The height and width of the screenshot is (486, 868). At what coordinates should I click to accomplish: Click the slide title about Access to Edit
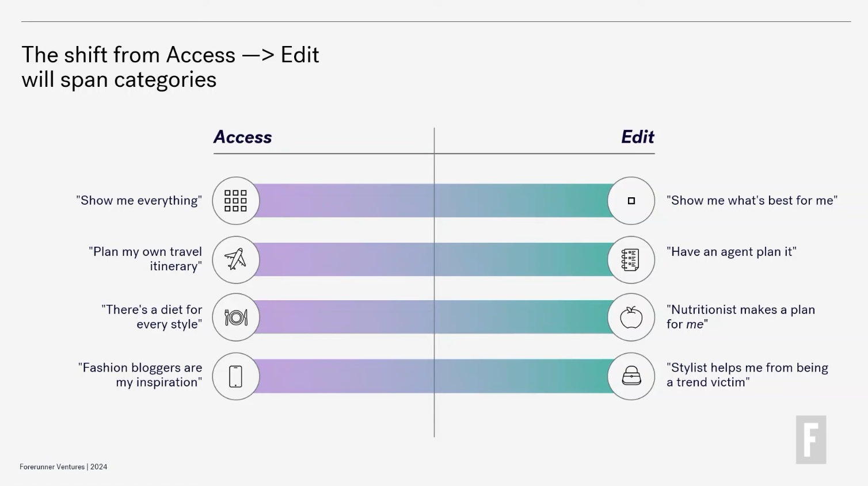pyautogui.click(x=170, y=67)
